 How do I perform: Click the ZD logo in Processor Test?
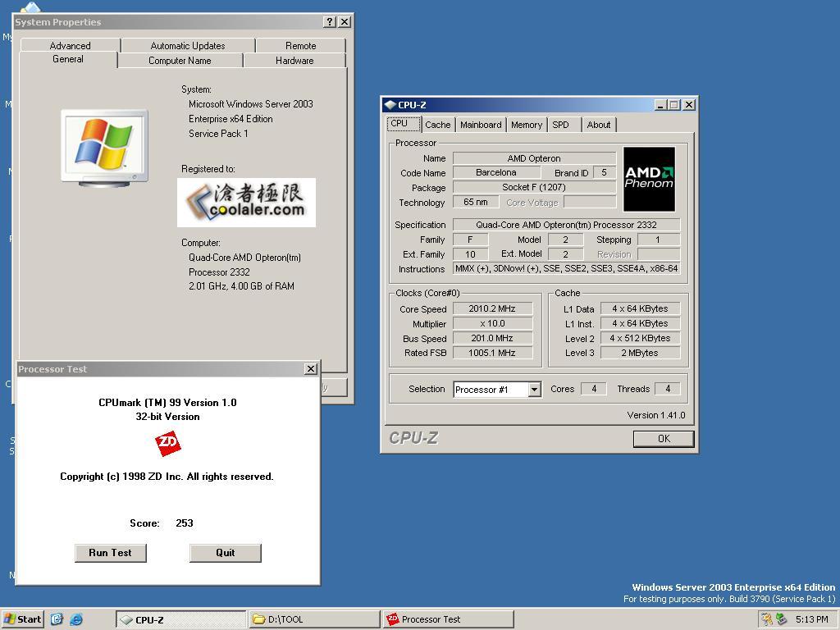point(167,443)
